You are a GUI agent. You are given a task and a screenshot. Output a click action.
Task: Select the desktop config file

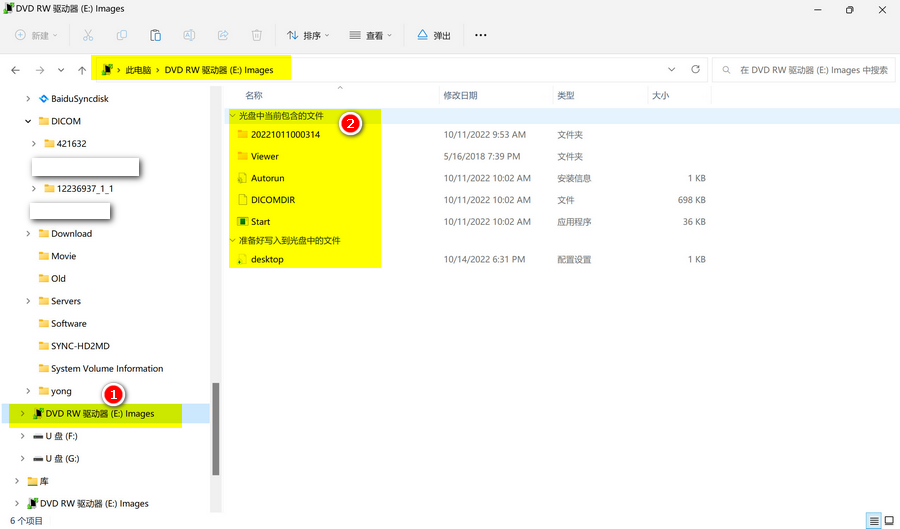(267, 259)
